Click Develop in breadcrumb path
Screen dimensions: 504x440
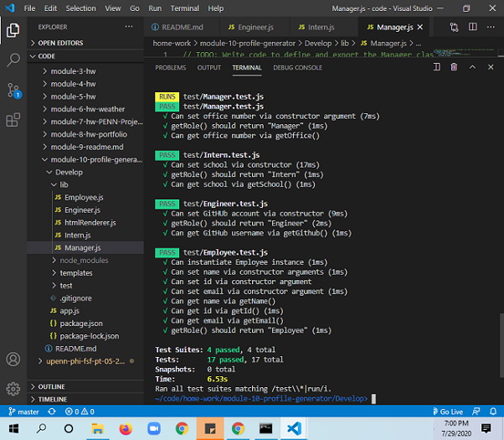[318, 43]
